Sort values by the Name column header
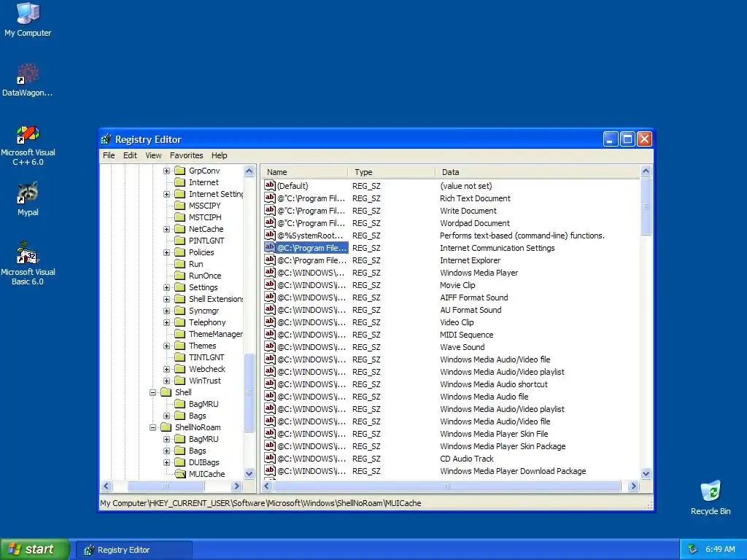This screenshot has height=560, width=747. point(304,172)
